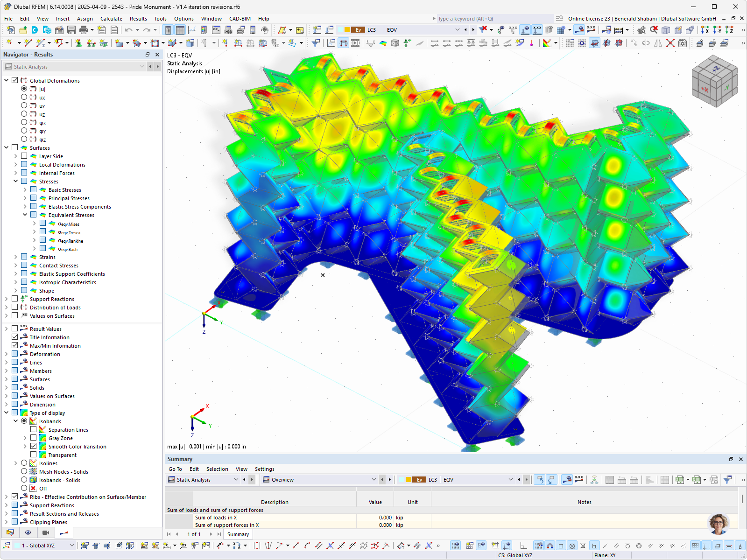Go to previous load case arrow in top toolbar
Viewport: 747px width, 560px height.
pyautogui.click(x=465, y=30)
